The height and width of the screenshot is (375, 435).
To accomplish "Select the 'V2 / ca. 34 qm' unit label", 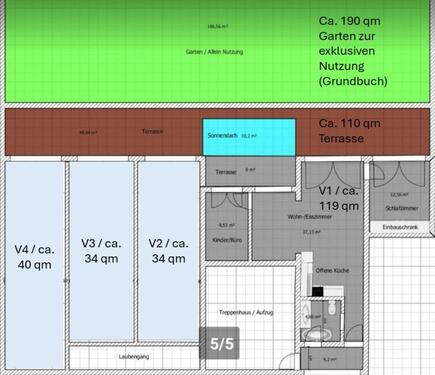I will click(x=169, y=251).
